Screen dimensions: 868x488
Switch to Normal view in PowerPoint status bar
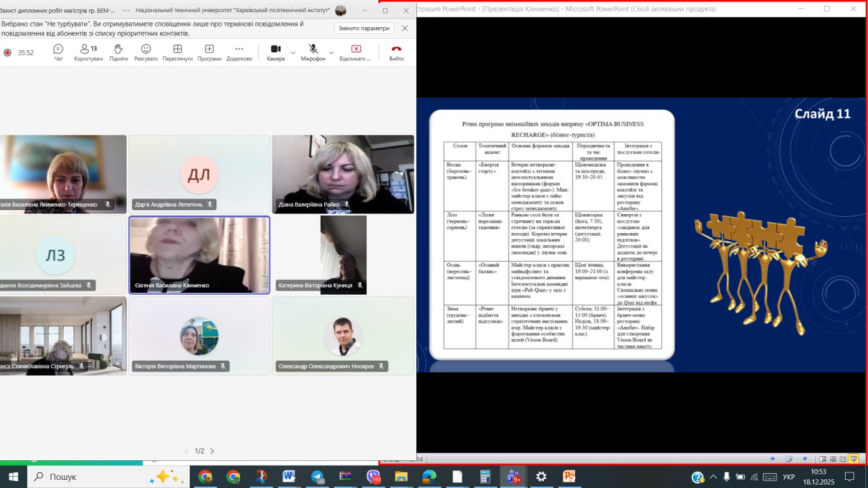[x=823, y=459]
